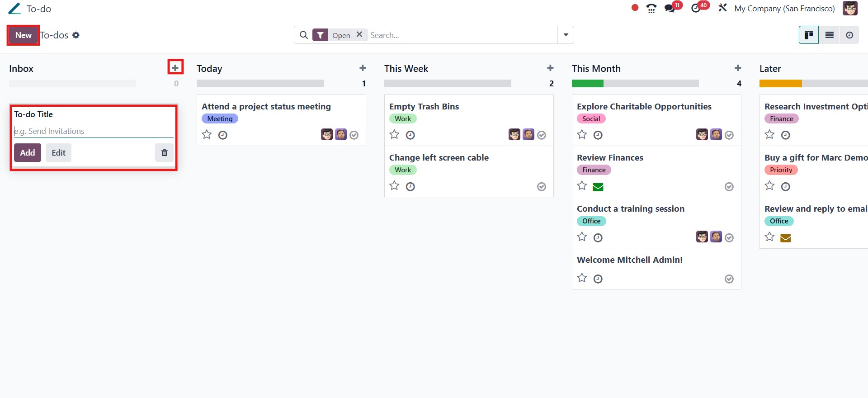This screenshot has width=868, height=398.
Task: Switch to the activity view
Action: point(849,35)
